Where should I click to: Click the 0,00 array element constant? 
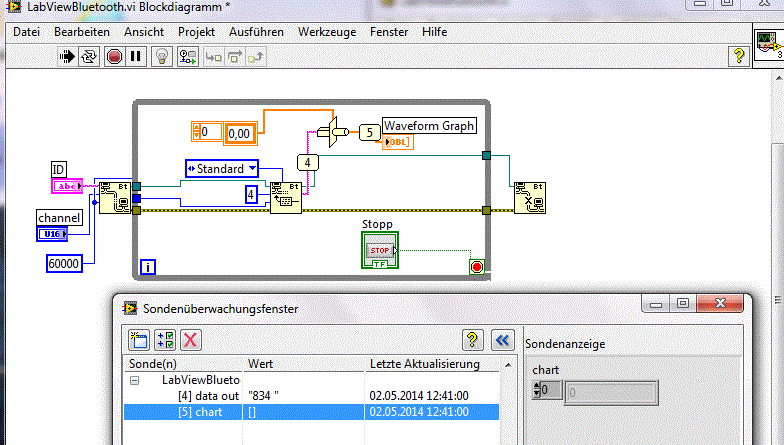tap(240, 134)
